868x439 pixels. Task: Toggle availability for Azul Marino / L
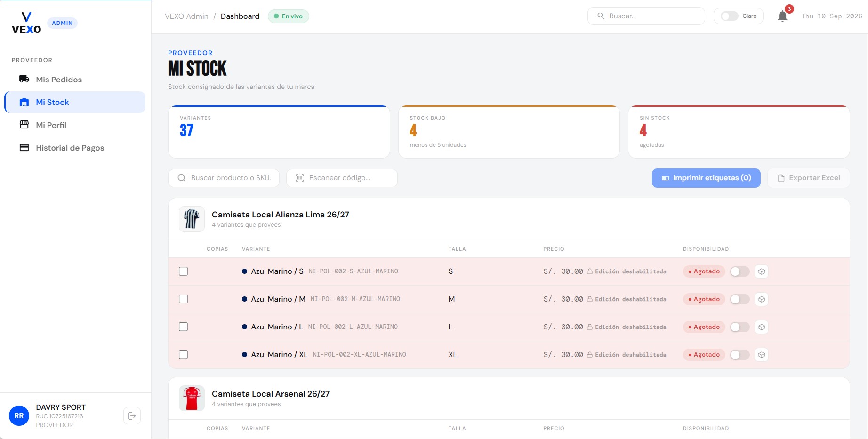pos(739,327)
